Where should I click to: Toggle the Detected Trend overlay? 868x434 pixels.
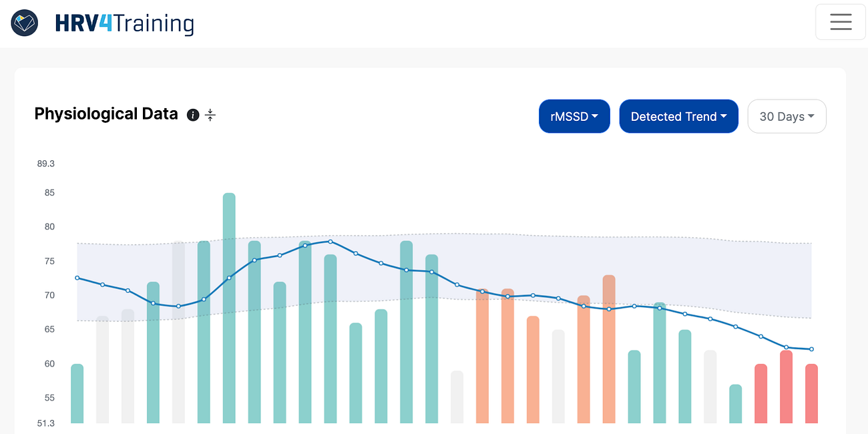coord(678,116)
